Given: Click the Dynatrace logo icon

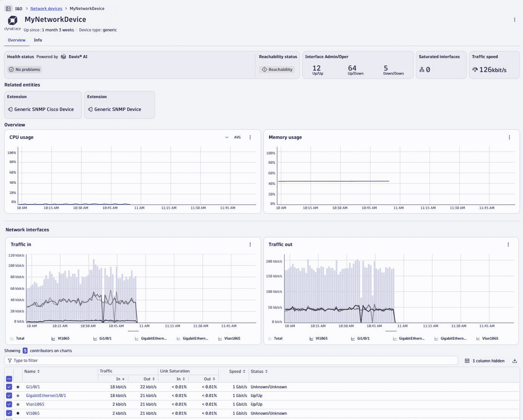Looking at the screenshot, I should pyautogui.click(x=13, y=20).
